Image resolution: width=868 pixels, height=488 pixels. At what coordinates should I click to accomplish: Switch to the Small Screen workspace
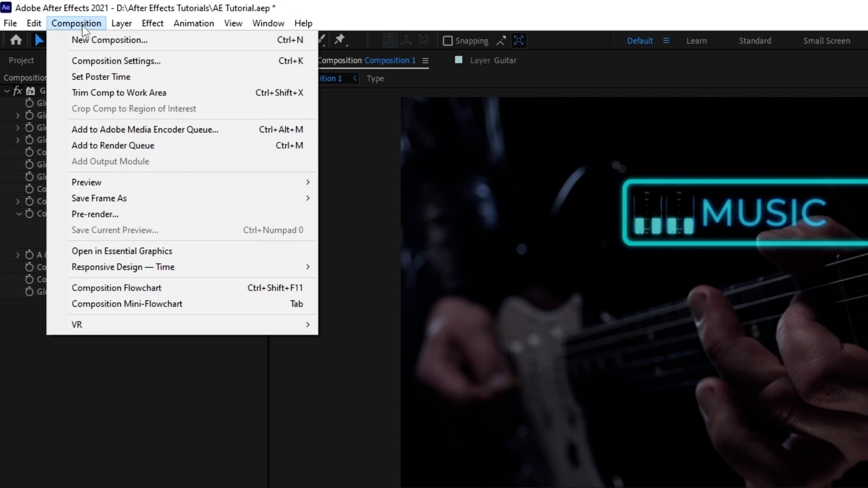tap(826, 41)
